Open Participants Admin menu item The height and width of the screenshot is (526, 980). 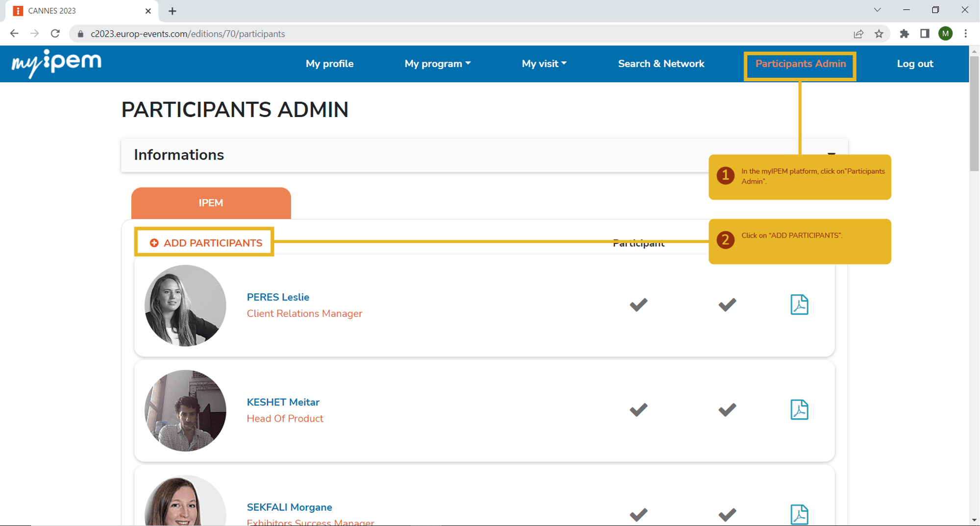click(800, 64)
